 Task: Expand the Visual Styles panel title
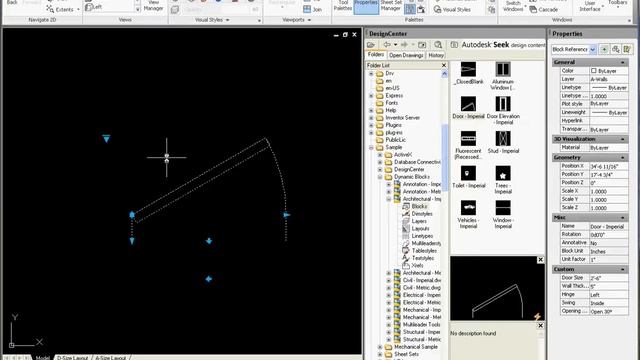point(212,20)
